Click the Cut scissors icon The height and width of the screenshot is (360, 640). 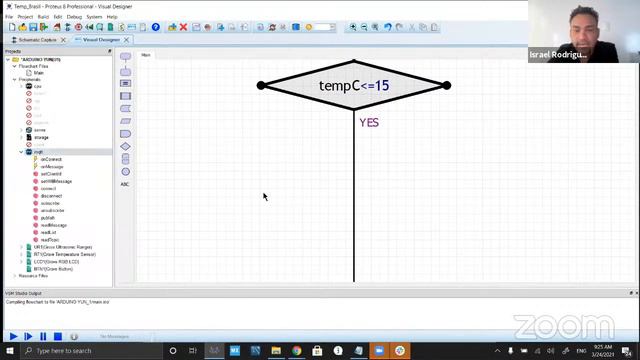(412, 27)
